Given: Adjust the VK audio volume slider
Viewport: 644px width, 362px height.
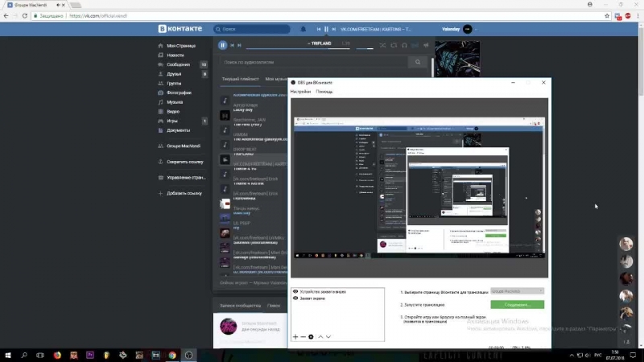Looking at the screenshot, I should [365, 49].
